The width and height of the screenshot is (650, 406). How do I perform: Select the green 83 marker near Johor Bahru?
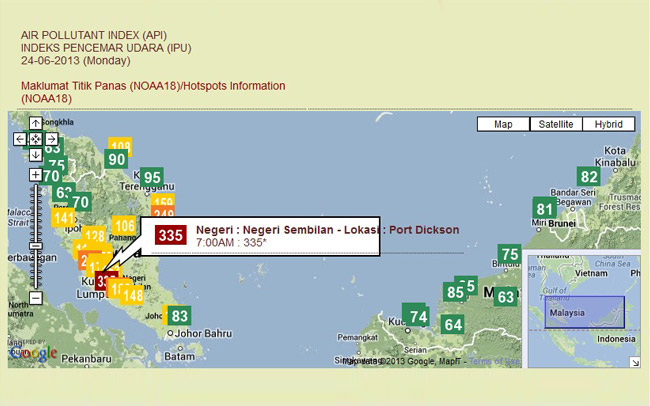click(179, 316)
